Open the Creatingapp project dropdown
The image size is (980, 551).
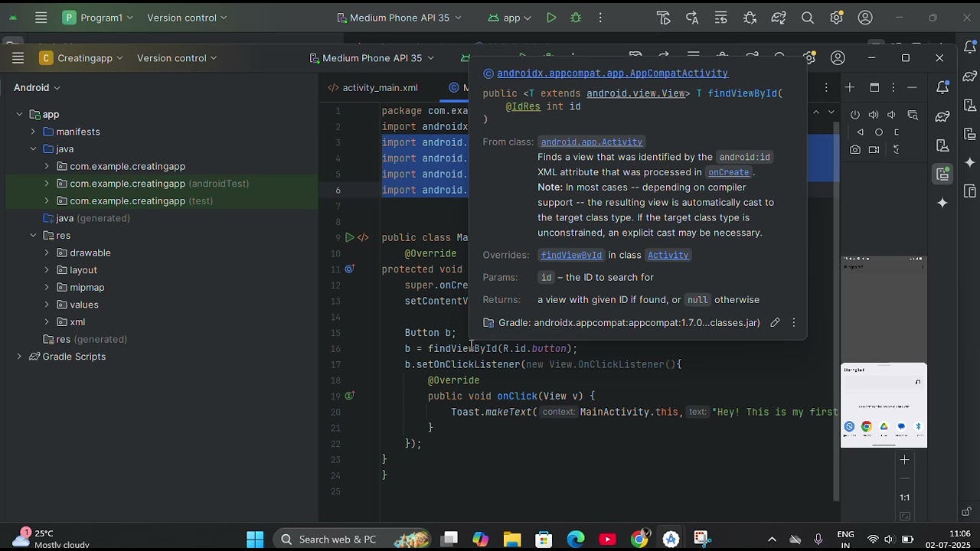pyautogui.click(x=83, y=58)
